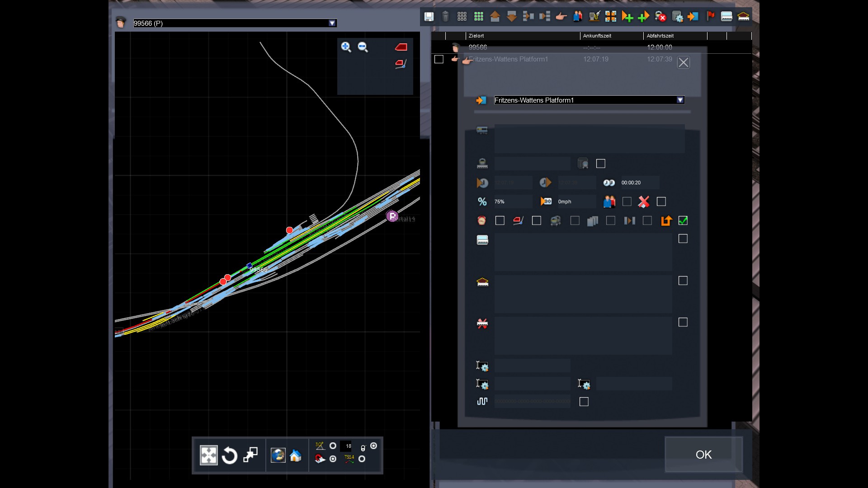Click the orange up-turn arrow icon
This screenshot has width=868, height=488.
666,221
